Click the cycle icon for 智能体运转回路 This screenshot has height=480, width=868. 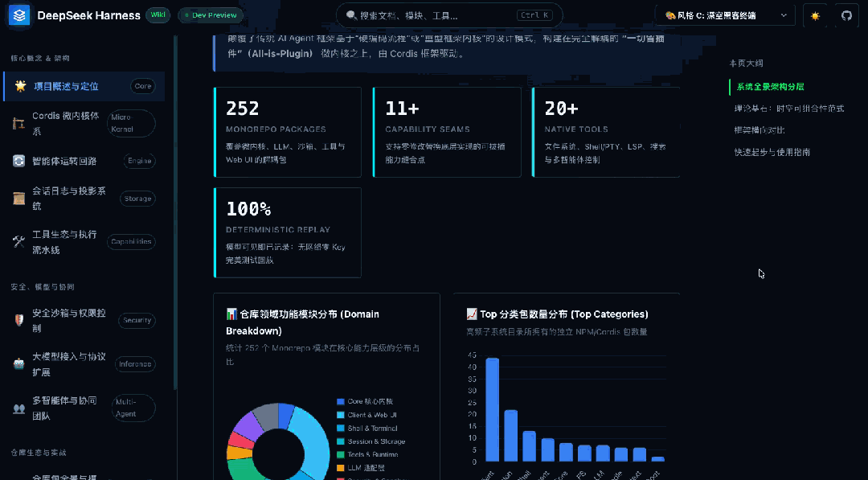[18, 161]
